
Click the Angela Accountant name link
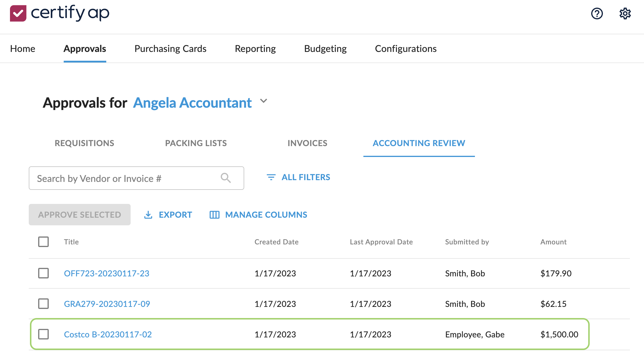(193, 103)
